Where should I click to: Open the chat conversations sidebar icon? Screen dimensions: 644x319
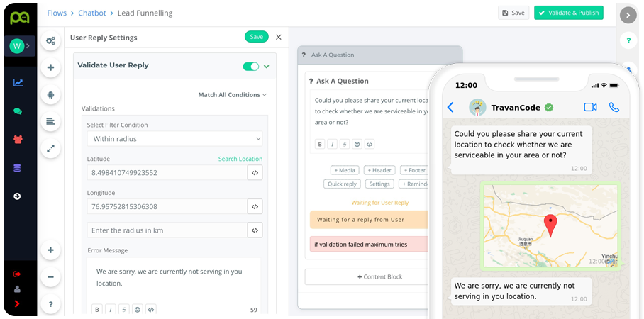[18, 111]
